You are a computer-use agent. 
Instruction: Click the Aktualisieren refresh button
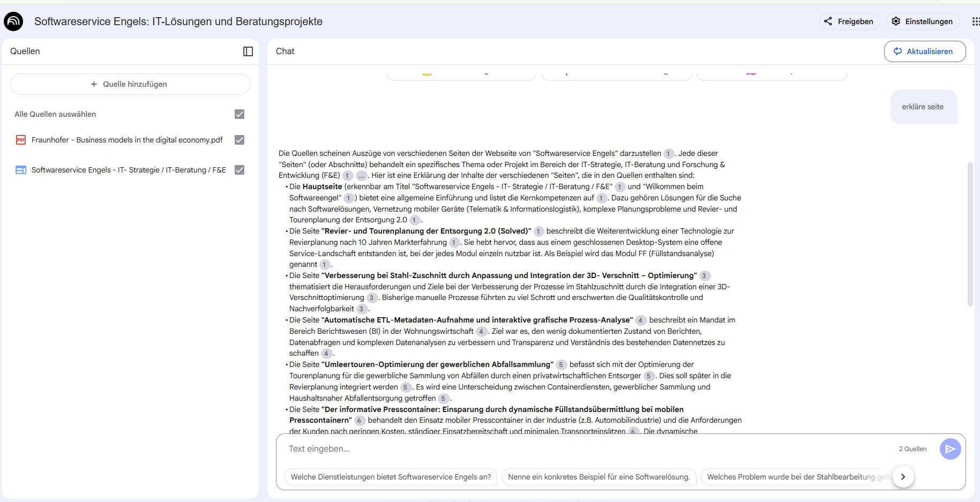point(924,51)
